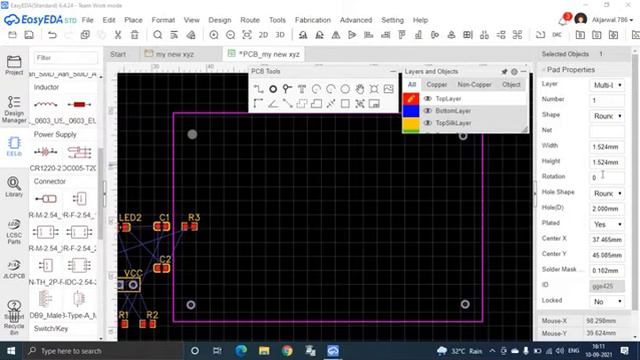This screenshot has height=360, width=640.
Task: Open the Hole Shape dropdown
Action: [607, 193]
